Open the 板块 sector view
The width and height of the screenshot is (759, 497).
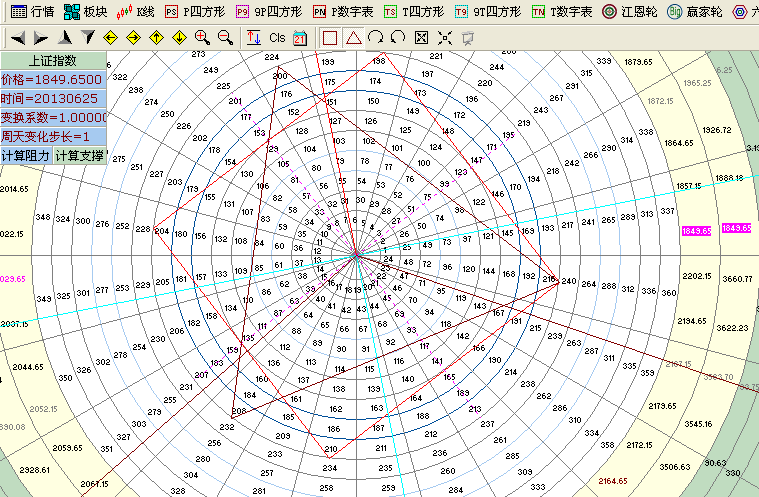click(85, 12)
